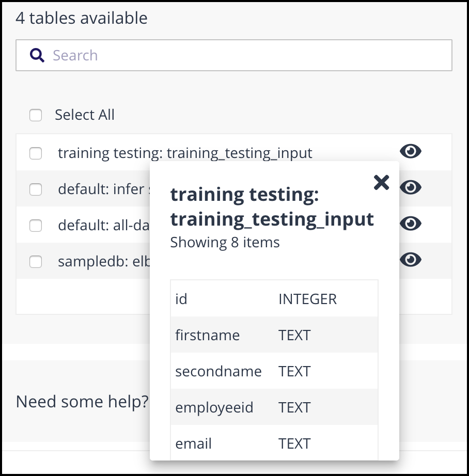The width and height of the screenshot is (469, 476).
Task: Click the Need some help? text
Action: pyautogui.click(x=82, y=402)
